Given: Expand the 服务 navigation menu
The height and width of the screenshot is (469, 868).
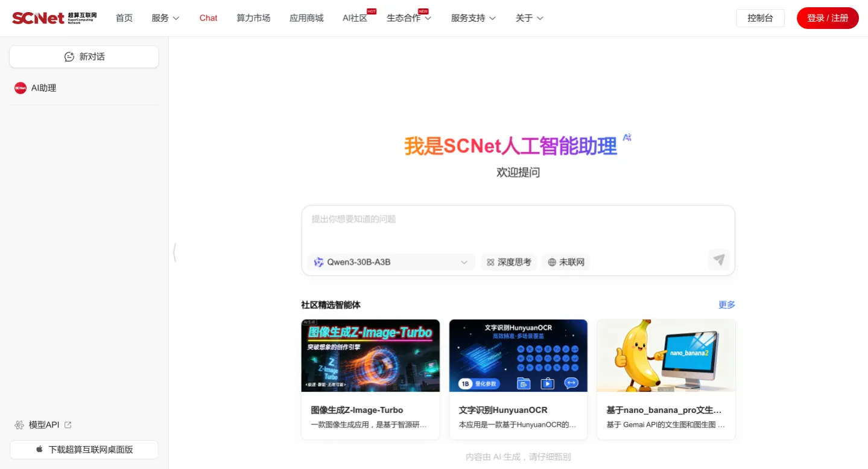Looking at the screenshot, I should [165, 18].
